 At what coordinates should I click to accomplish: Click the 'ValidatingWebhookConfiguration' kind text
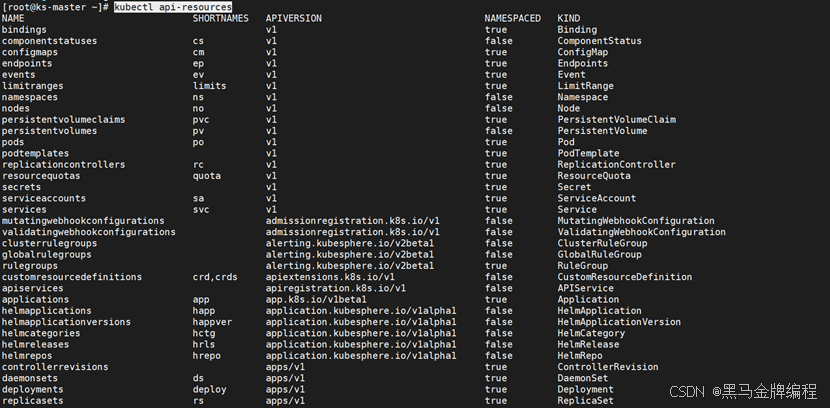tap(642, 232)
